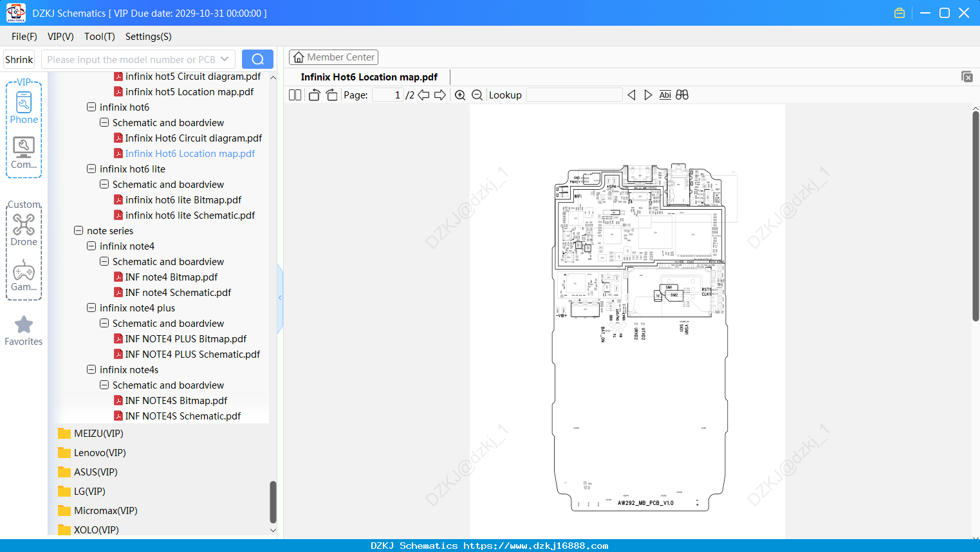Image resolution: width=980 pixels, height=552 pixels.
Task: Toggle Abi match-word option
Action: pos(665,95)
